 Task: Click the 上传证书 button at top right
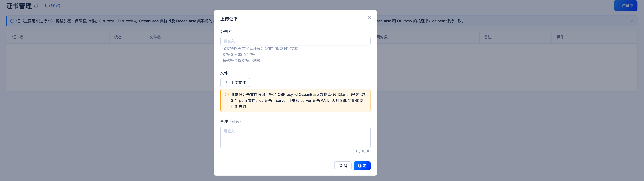pyautogui.click(x=626, y=5)
